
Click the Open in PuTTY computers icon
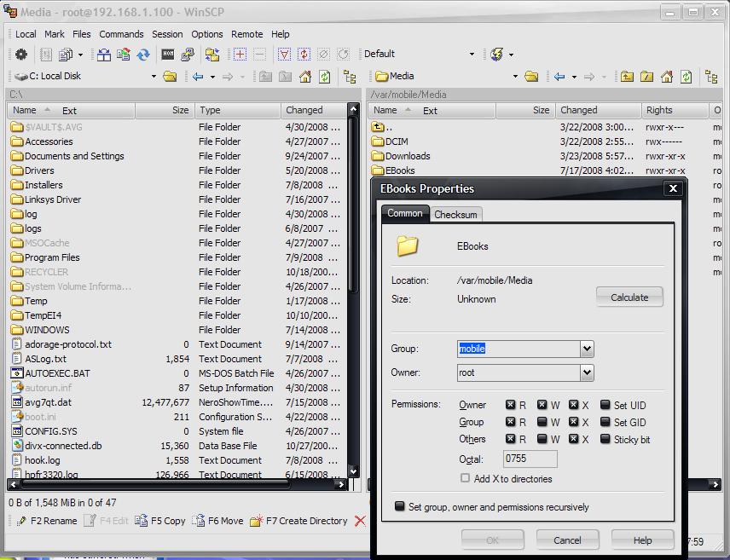click(188, 55)
